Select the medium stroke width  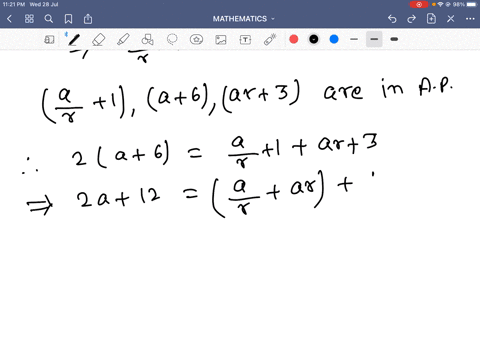point(374,39)
